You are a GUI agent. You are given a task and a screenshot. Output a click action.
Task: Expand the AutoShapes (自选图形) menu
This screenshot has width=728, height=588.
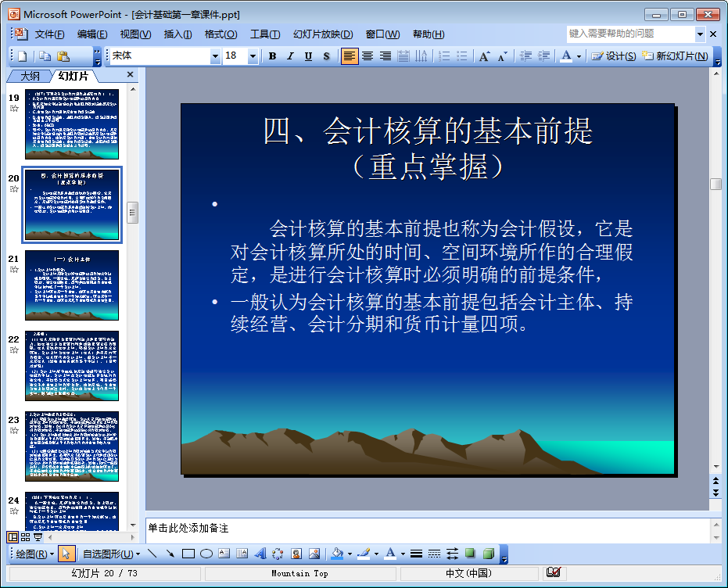tap(111, 554)
